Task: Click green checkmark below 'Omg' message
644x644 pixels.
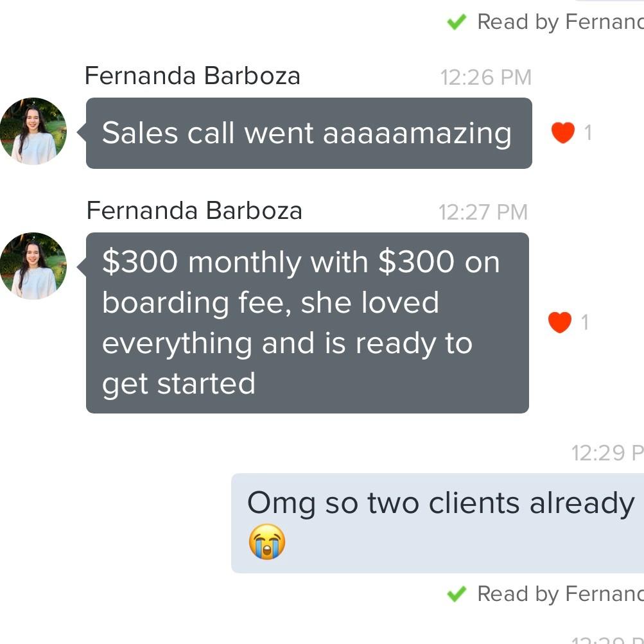Action: pyautogui.click(x=456, y=594)
